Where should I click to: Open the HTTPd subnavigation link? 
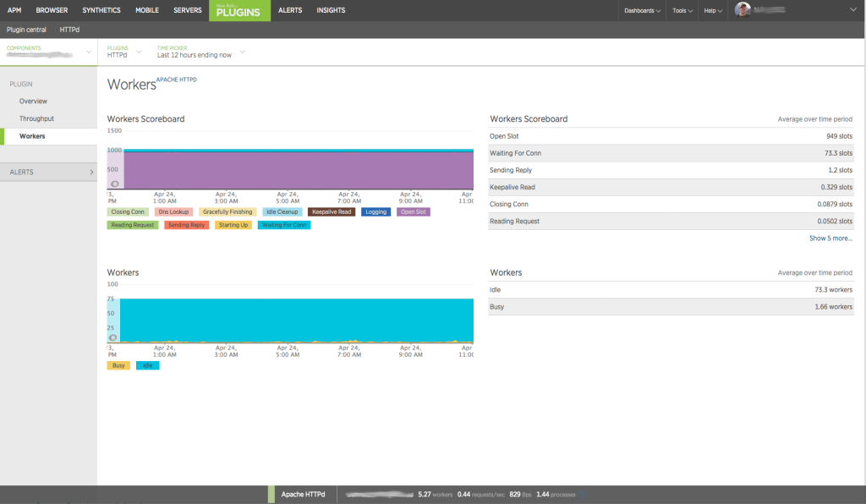(69, 30)
